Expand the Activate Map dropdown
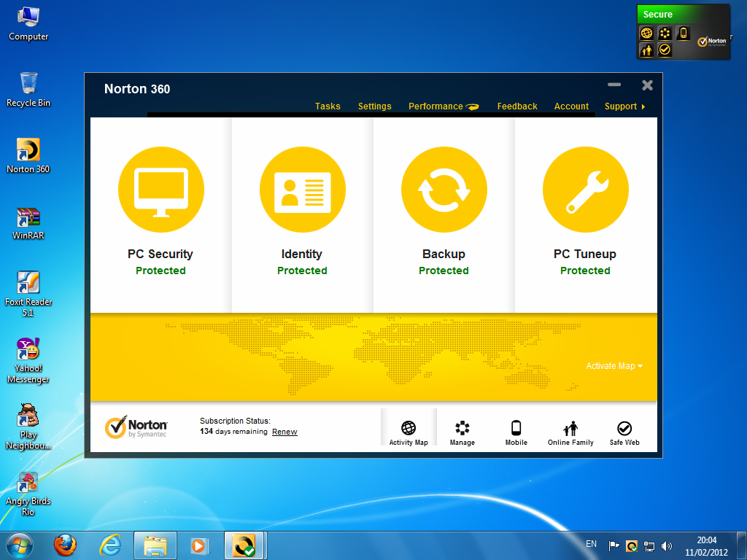Screen dimensions: 747x560 [x=614, y=366]
